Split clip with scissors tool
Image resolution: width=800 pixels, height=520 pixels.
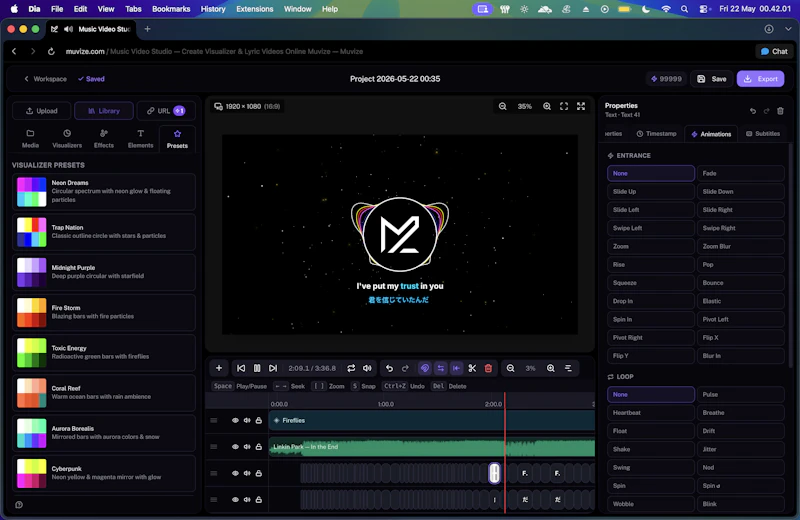pos(472,368)
